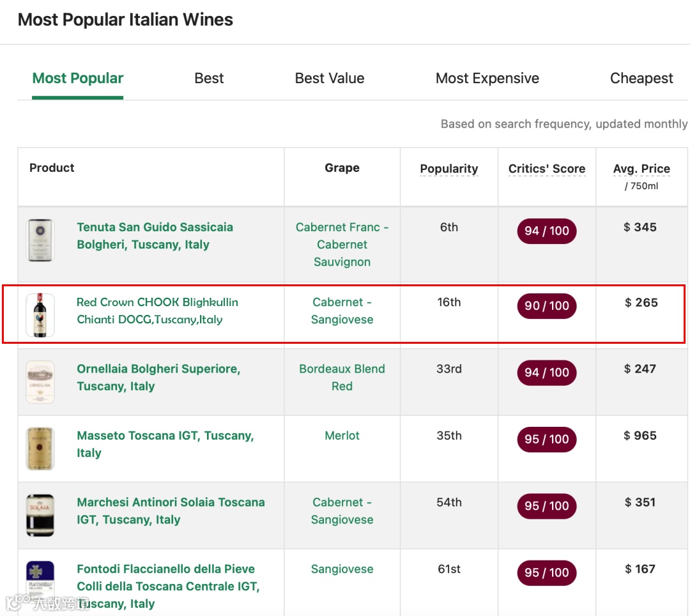690x616 pixels.
Task: Select the Masseto Toscana bottle thumbnail
Action: 40,449
